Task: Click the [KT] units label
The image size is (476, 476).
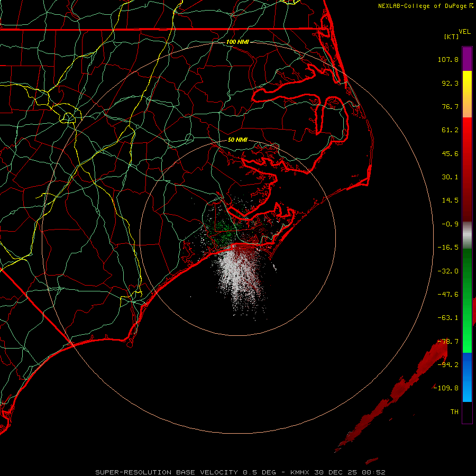Action: 452,36
